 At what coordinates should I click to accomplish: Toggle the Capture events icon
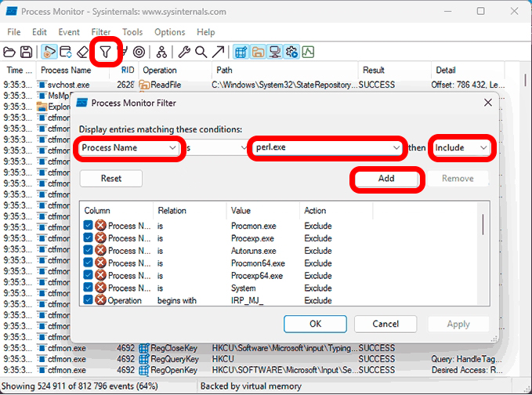pyautogui.click(x=49, y=52)
